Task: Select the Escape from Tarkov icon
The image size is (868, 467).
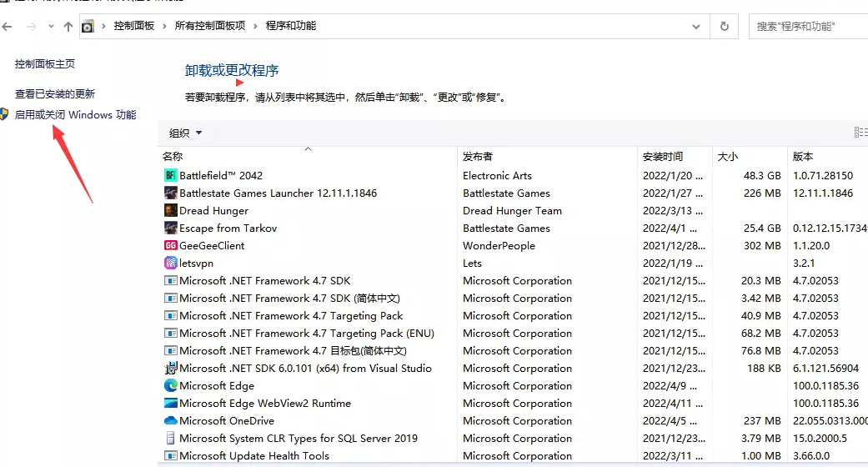Action: [x=171, y=228]
